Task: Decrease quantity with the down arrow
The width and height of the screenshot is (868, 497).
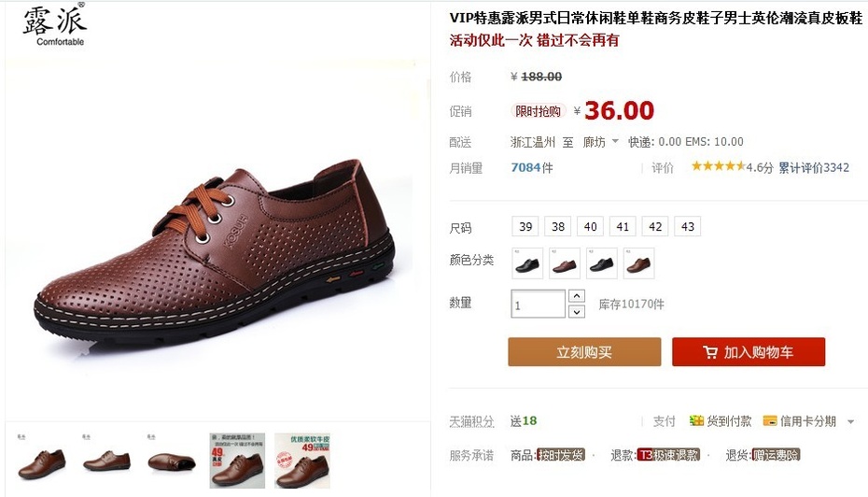Action: coord(576,312)
